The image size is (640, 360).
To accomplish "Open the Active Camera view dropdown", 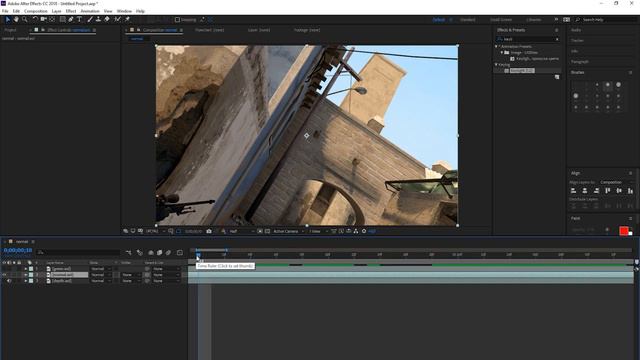I will point(289,231).
